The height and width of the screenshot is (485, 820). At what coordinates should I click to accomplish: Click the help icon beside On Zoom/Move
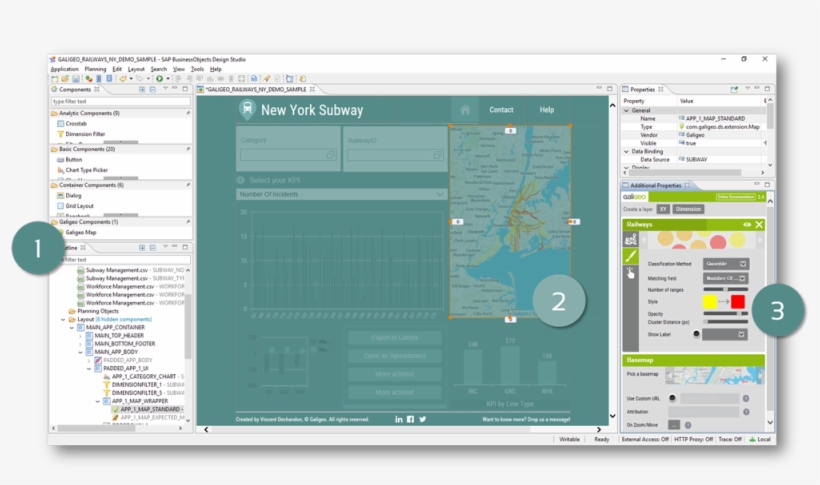coord(688,425)
